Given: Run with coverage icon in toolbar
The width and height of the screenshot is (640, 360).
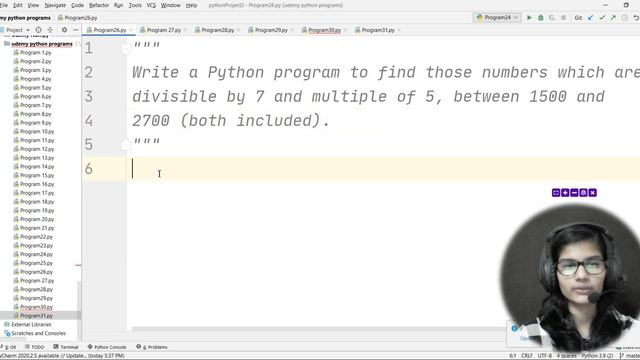Looking at the screenshot, I should tap(552, 18).
